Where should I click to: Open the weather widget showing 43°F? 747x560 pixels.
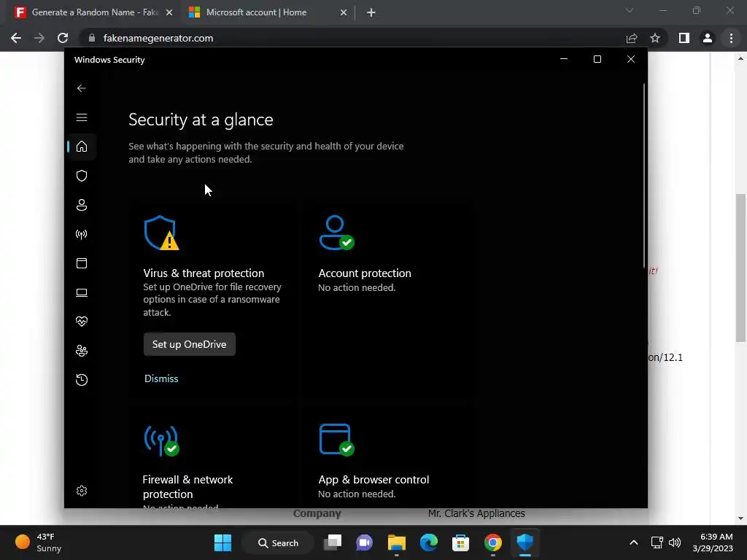(39, 542)
